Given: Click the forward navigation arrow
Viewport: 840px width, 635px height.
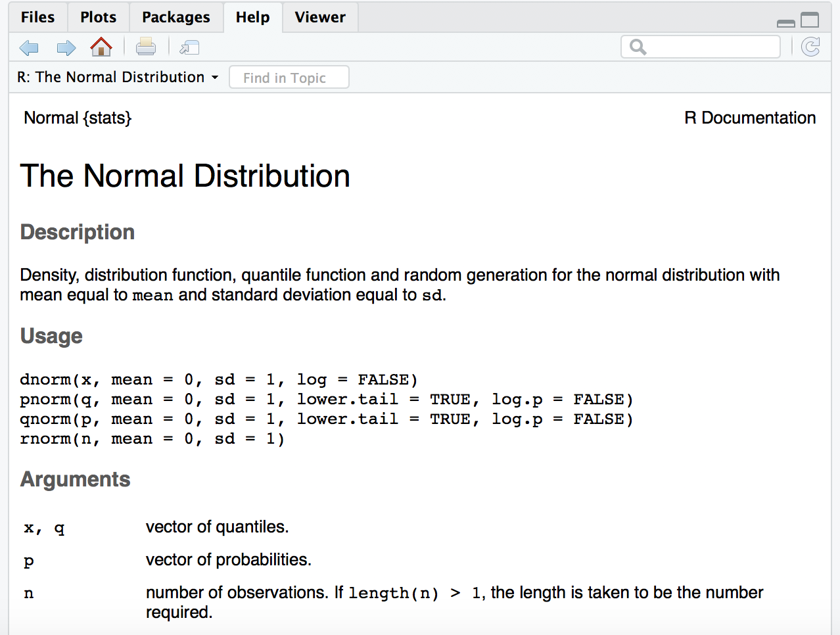Looking at the screenshot, I should pyautogui.click(x=65, y=47).
